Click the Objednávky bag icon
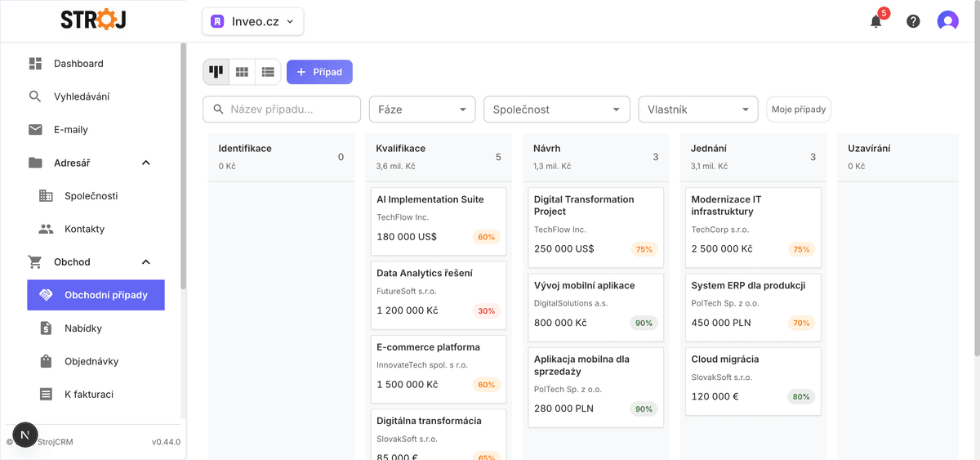 [47, 361]
